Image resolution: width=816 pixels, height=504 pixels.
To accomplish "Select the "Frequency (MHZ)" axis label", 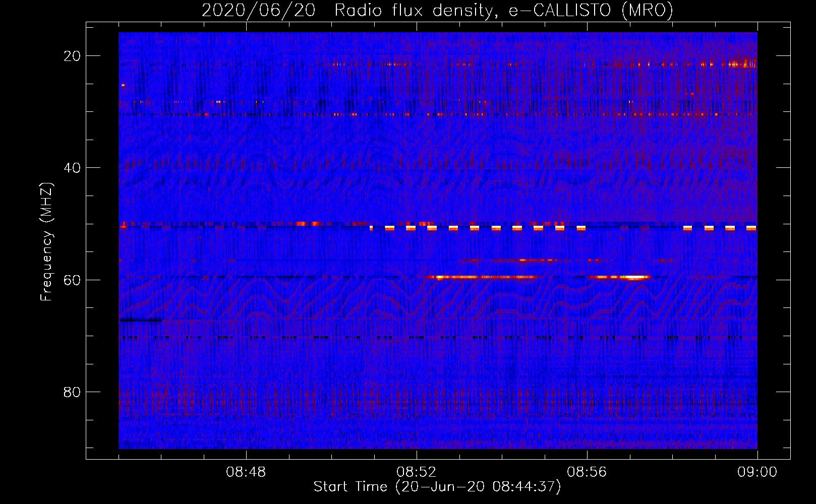I will [46, 242].
